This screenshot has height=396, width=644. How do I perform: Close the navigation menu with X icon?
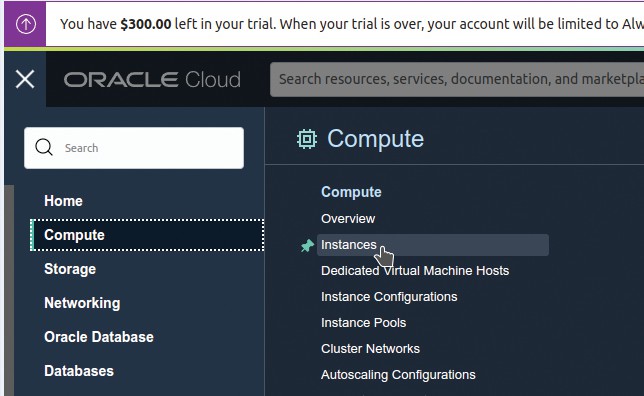point(25,79)
